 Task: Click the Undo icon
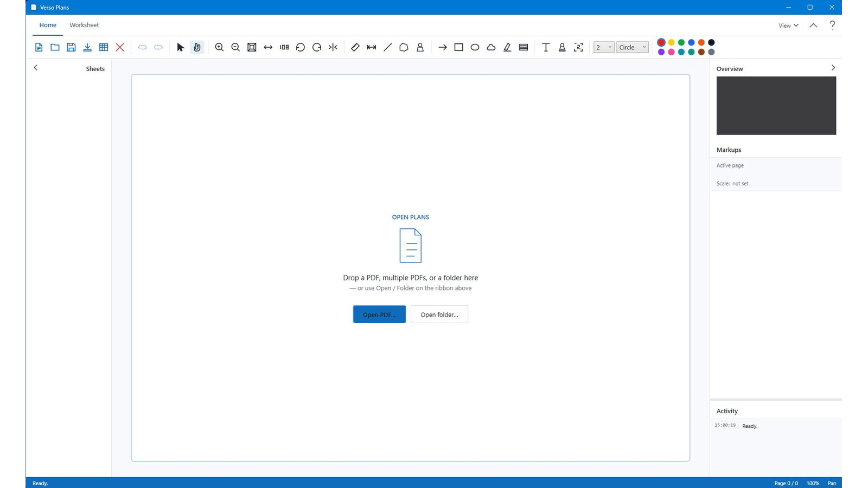[x=142, y=47]
